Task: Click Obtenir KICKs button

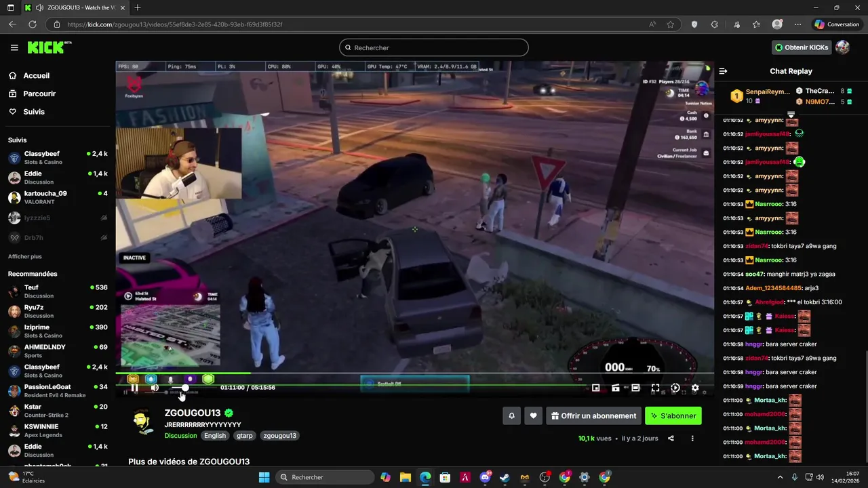Action: point(802,47)
